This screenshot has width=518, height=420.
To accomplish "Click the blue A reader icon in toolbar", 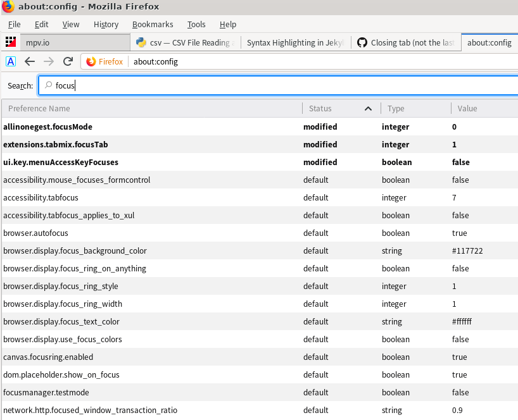I will [11, 61].
